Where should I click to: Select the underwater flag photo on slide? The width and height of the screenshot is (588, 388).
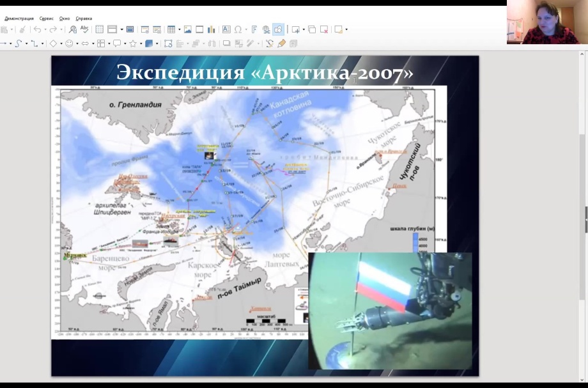[x=390, y=310]
